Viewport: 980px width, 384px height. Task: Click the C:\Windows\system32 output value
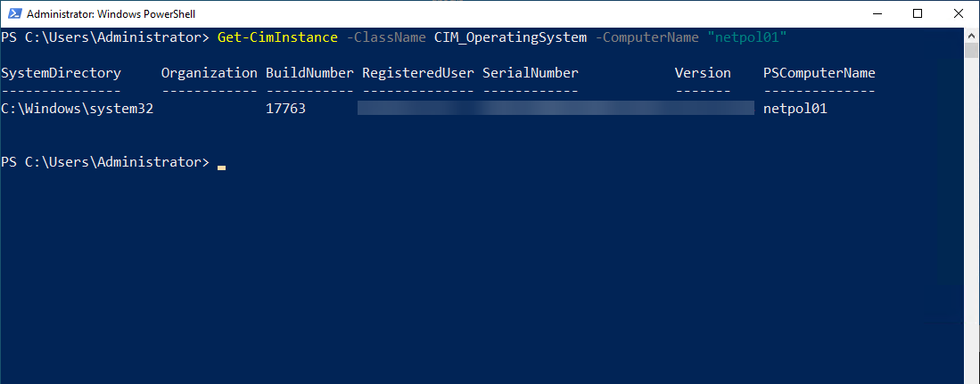[78, 109]
